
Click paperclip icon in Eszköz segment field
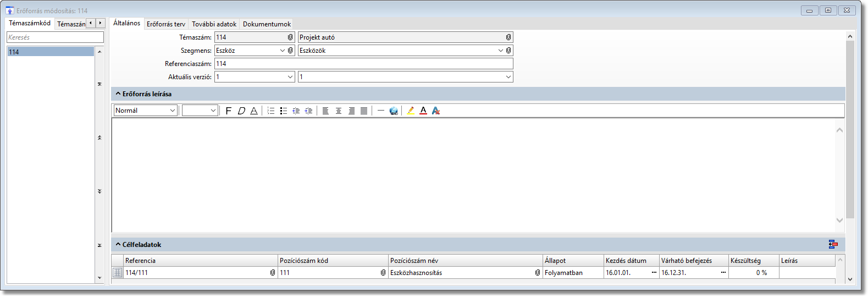point(290,51)
